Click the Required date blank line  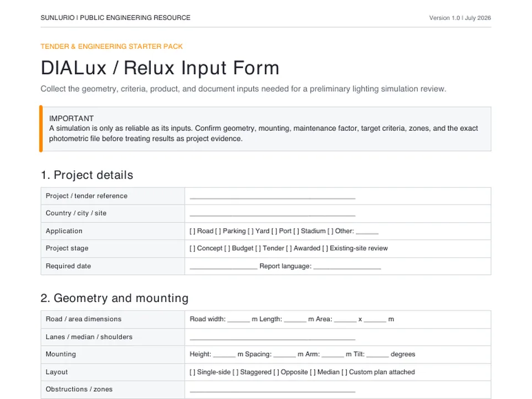(223, 268)
